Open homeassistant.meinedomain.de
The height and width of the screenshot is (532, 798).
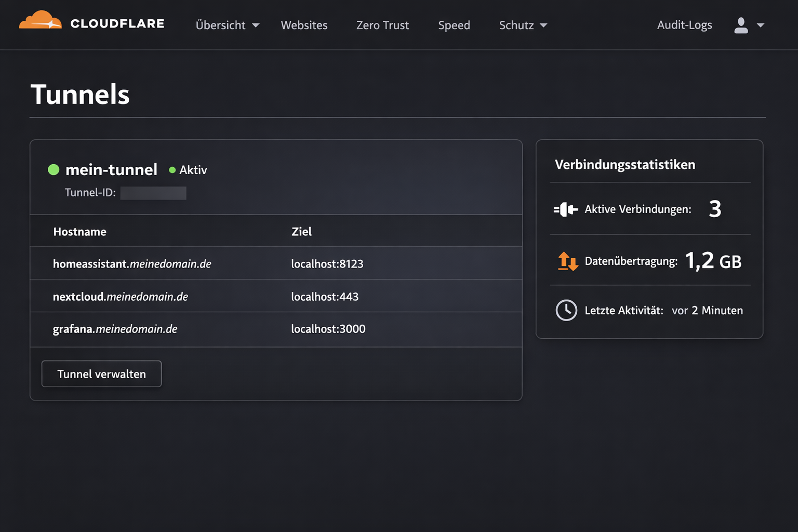pyautogui.click(x=132, y=263)
